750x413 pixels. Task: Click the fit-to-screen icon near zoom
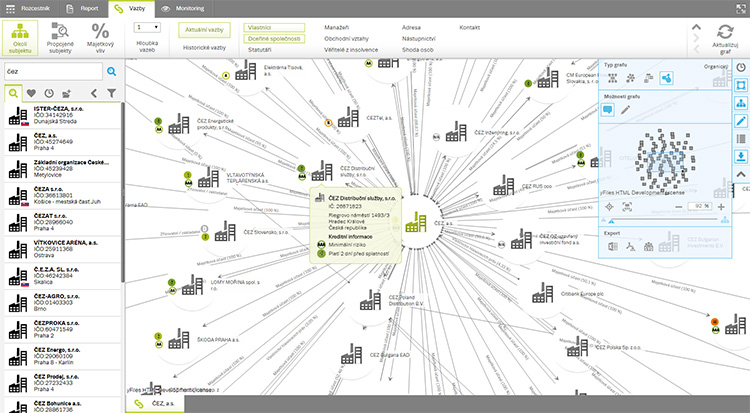(x=627, y=207)
